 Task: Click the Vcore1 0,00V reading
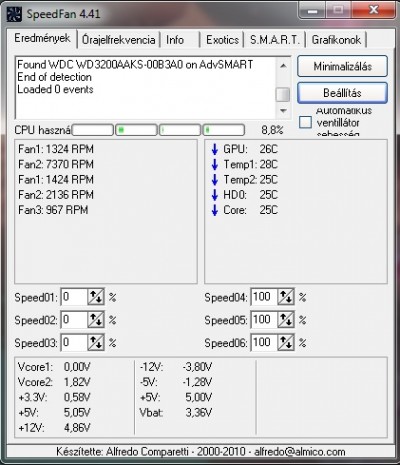[54, 367]
